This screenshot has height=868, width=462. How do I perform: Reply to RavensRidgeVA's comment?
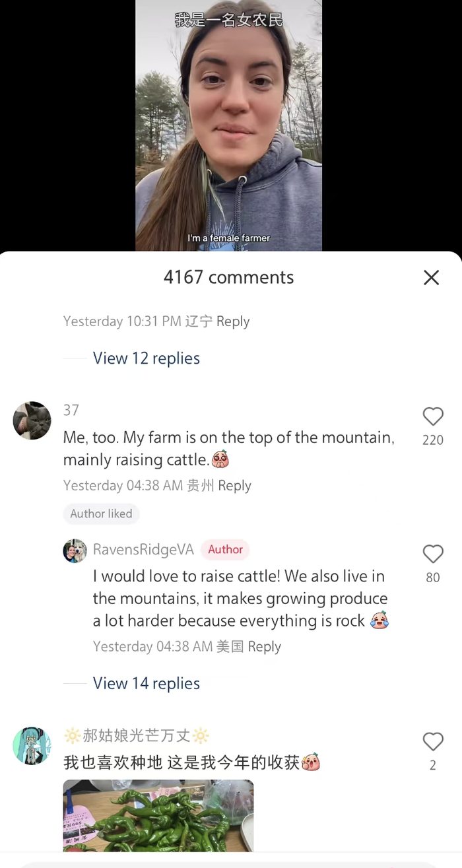264,647
